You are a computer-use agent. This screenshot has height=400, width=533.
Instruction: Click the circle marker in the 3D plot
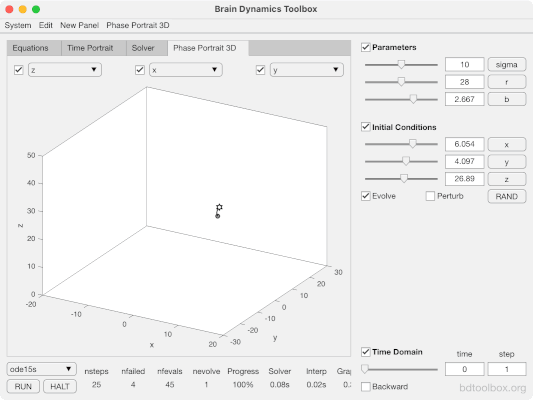pos(218,216)
